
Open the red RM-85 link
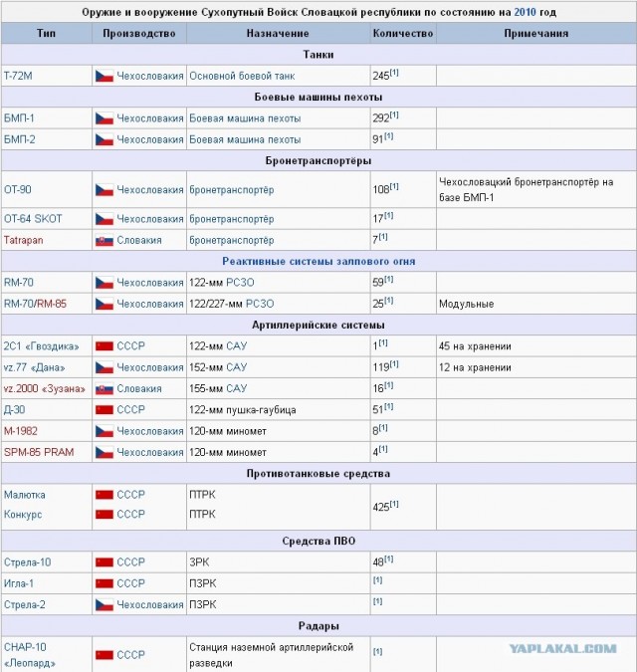52,304
